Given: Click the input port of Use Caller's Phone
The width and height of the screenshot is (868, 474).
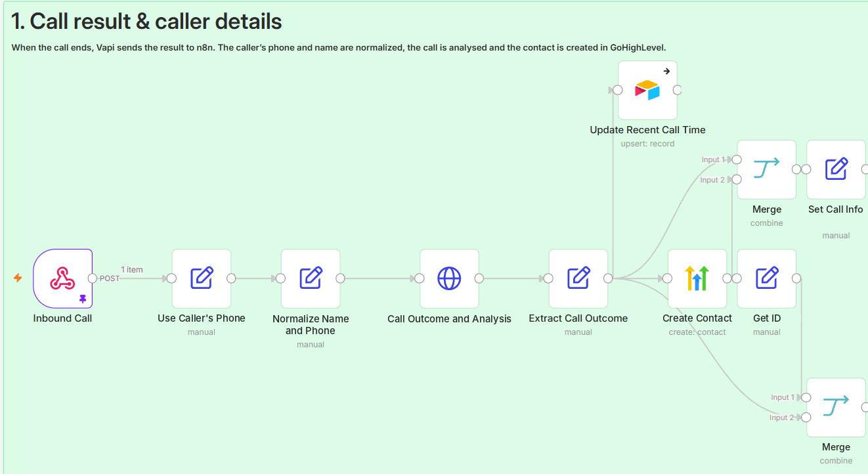Looking at the screenshot, I should 171,278.
